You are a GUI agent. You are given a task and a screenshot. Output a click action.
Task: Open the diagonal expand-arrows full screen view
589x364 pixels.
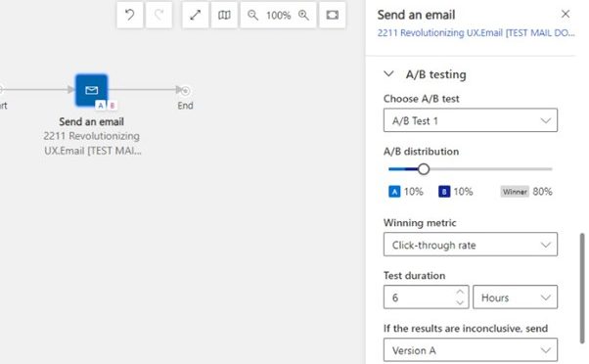(x=196, y=15)
